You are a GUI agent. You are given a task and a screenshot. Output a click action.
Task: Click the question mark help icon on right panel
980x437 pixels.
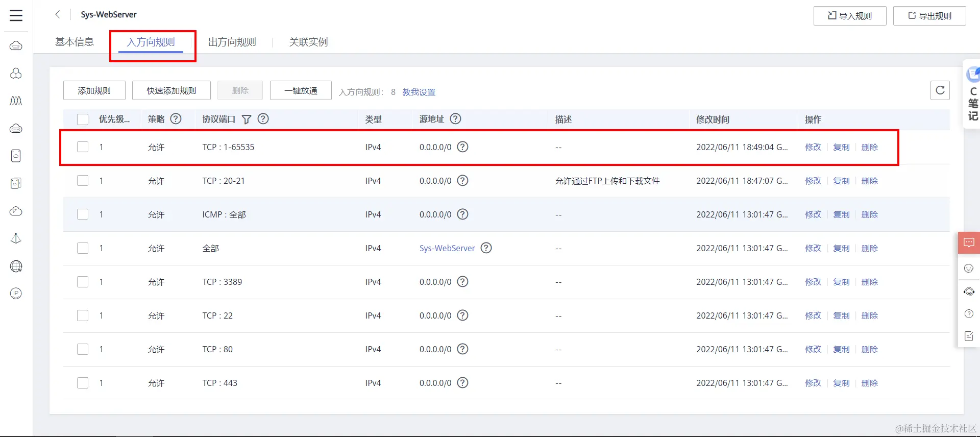(x=969, y=314)
